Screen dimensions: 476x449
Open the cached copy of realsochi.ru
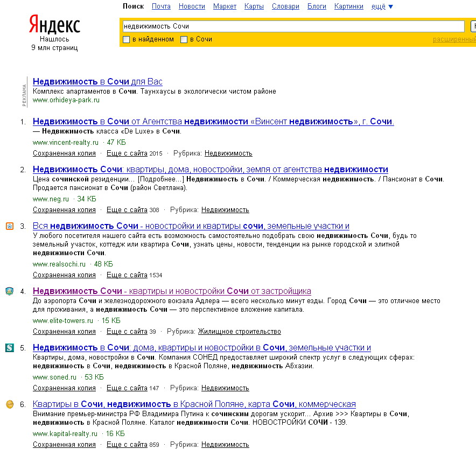[65, 275]
